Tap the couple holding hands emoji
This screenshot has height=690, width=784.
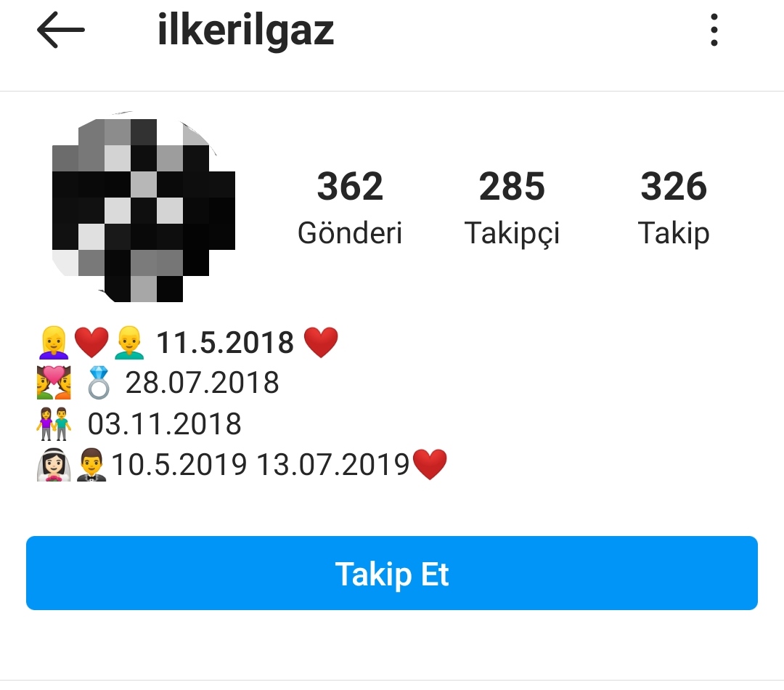54,424
